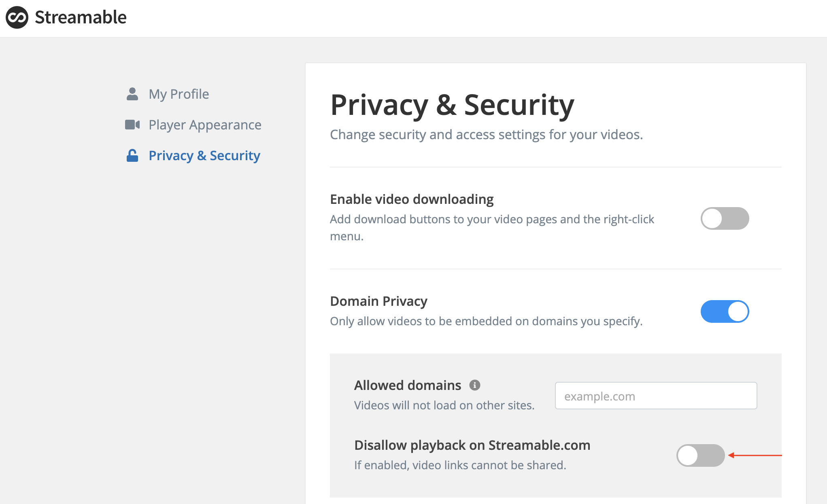This screenshot has height=504, width=827.
Task: Click the Enable video downloading label
Action: pyautogui.click(x=412, y=199)
